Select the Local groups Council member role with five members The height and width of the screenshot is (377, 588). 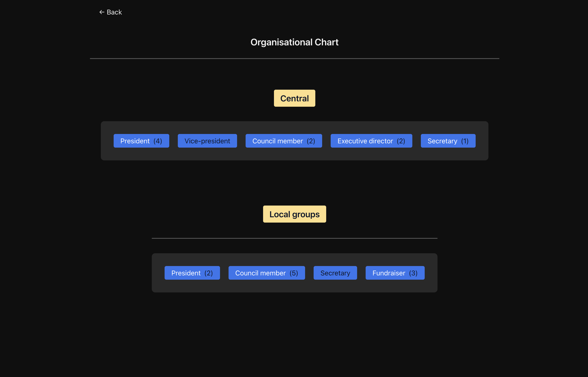[x=266, y=273]
